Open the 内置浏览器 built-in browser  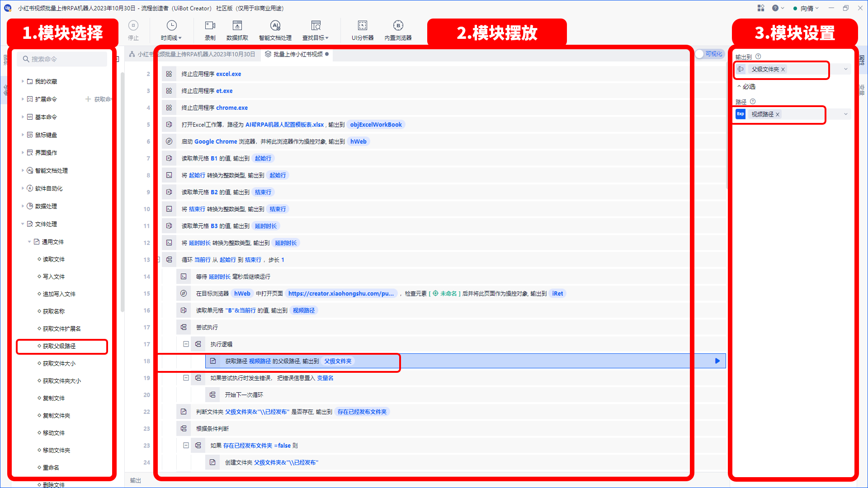pos(398,30)
